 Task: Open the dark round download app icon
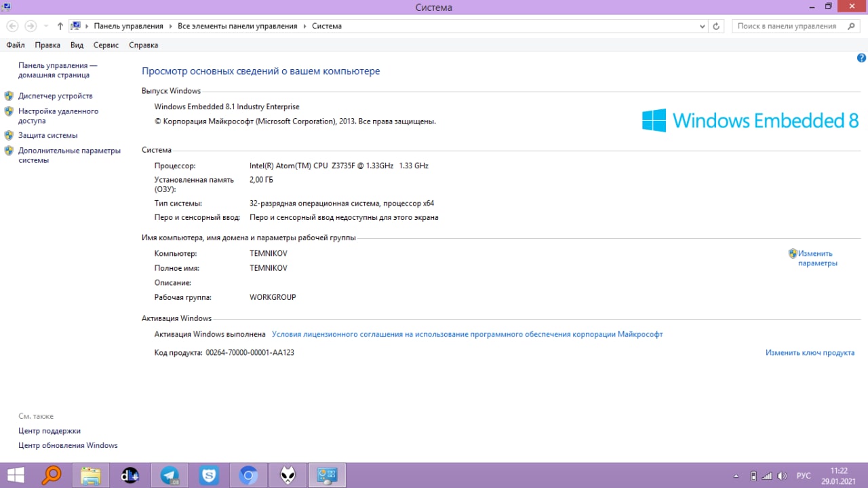tap(130, 475)
